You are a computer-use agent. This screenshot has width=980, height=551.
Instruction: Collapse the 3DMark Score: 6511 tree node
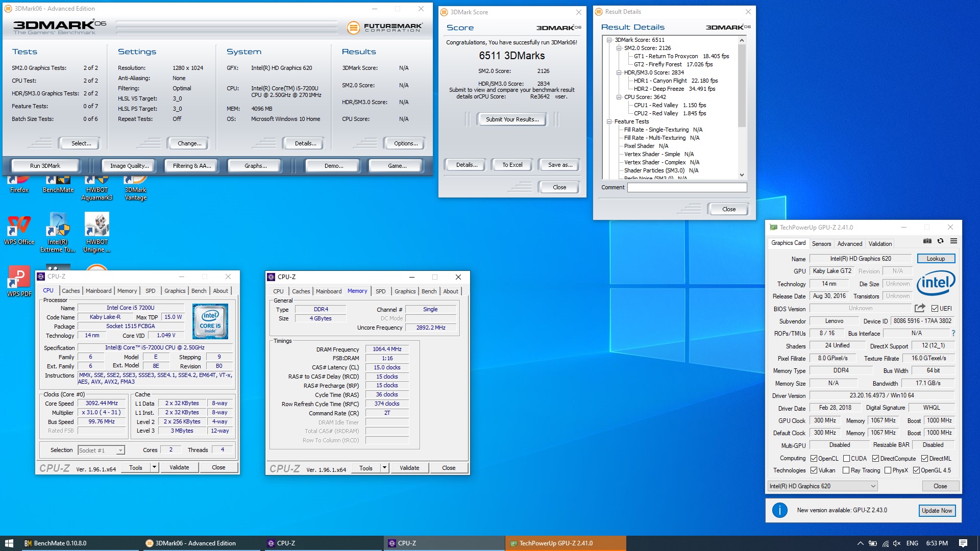click(x=609, y=40)
